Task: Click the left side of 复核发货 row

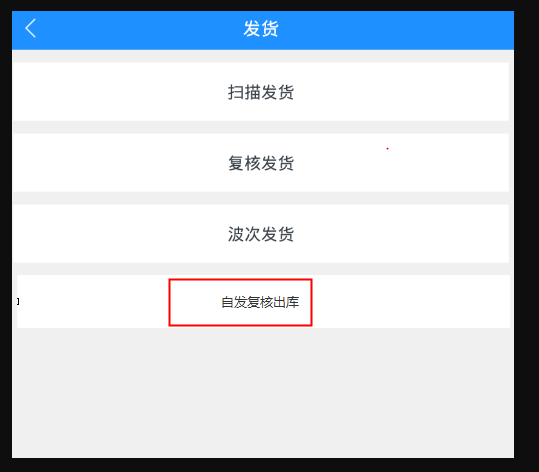Action: pos(103,163)
